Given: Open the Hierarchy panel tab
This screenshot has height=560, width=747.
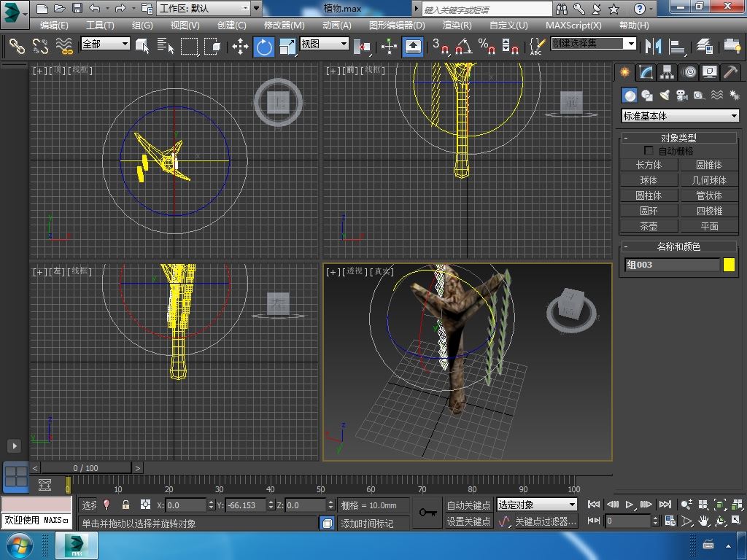Looking at the screenshot, I should coord(667,72).
